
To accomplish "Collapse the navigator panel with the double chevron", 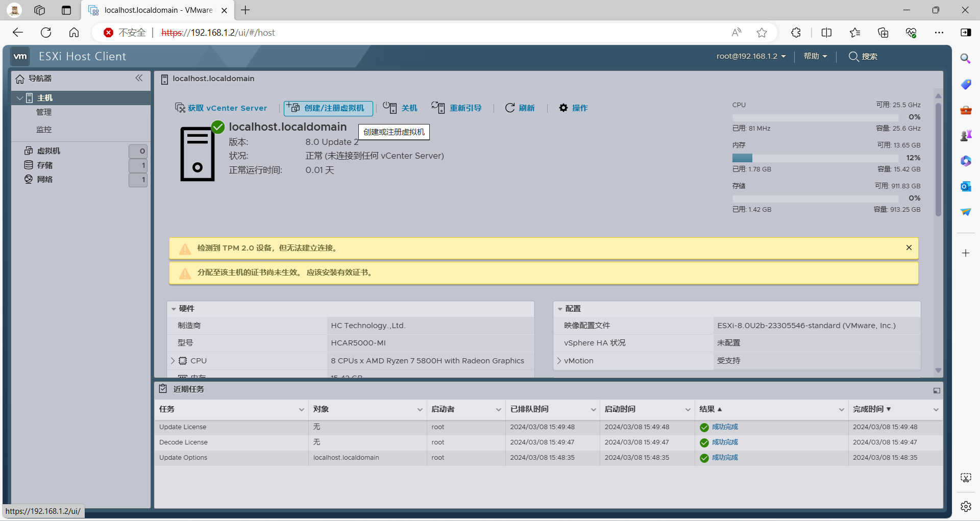I will point(139,78).
